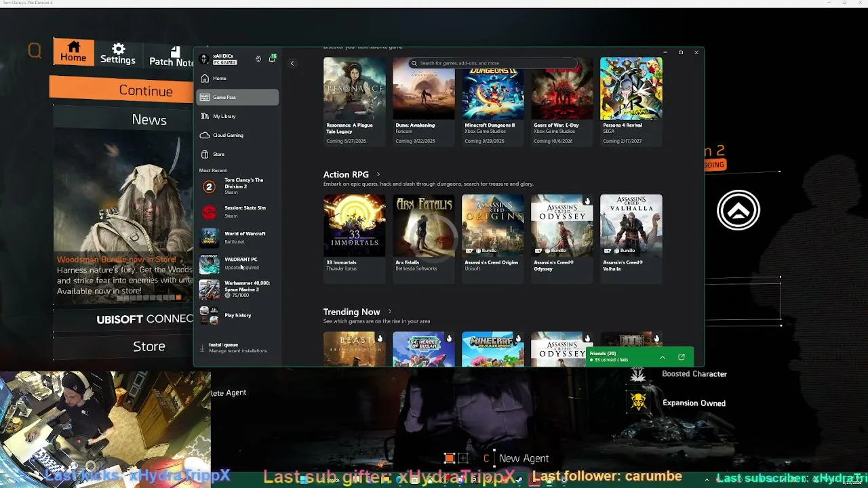Image resolution: width=868 pixels, height=488 pixels.
Task: Click the My Library shelf icon
Action: point(205,116)
